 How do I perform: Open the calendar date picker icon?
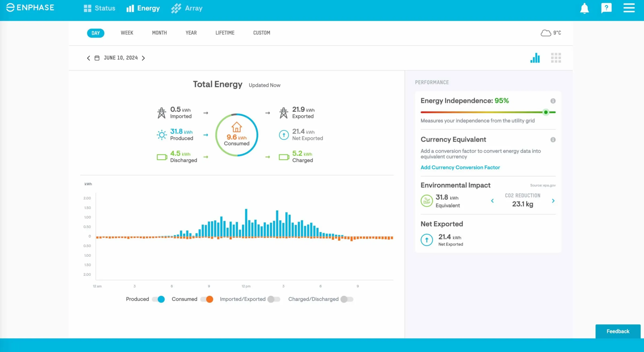pyautogui.click(x=97, y=58)
